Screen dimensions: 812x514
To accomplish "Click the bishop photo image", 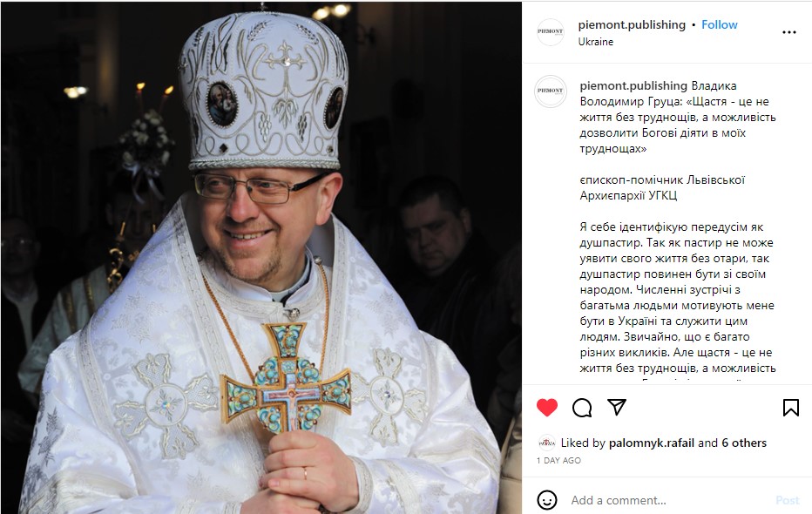I will [x=261, y=257].
